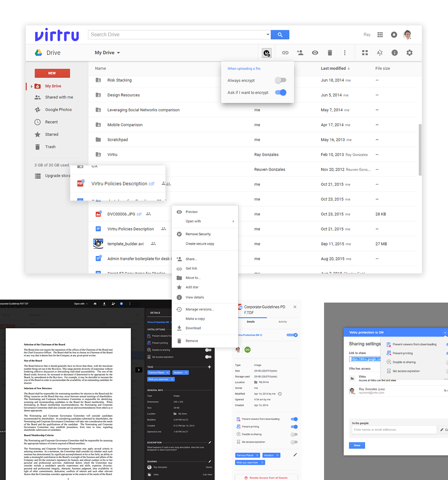
Task: Switch to the Activity tab
Action: 283,322
